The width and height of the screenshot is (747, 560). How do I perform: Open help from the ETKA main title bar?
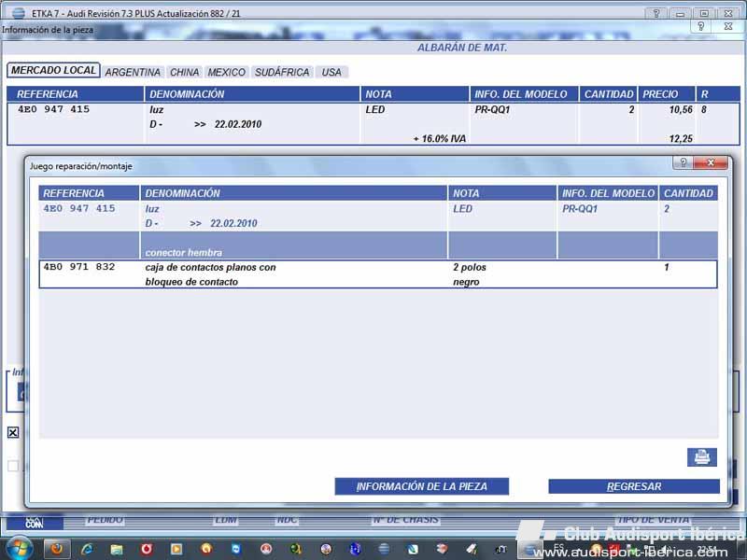pos(656,13)
